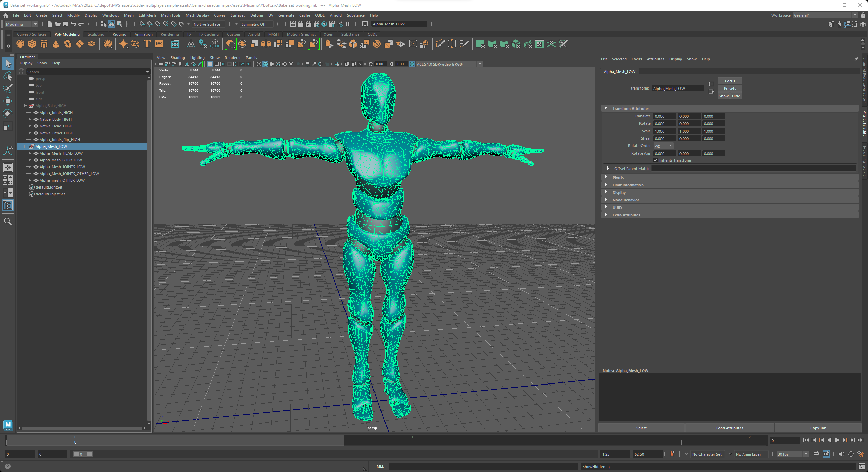Screen dimensions: 868x472
Task: Open the Workspace General dropdown
Action: coord(825,15)
